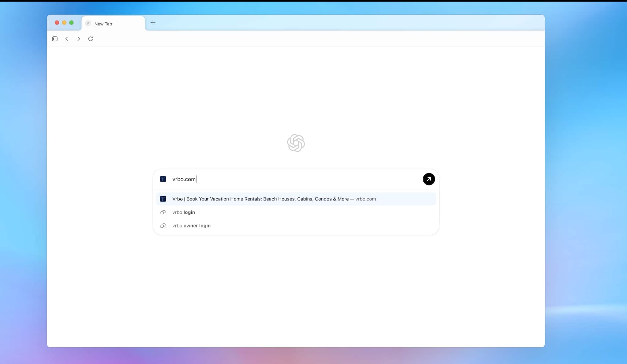
Task: Open a new tab with plus icon
Action: [153, 23]
